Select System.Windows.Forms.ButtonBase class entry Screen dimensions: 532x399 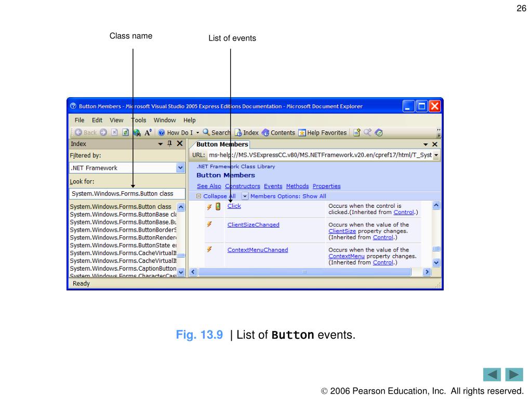click(x=123, y=215)
